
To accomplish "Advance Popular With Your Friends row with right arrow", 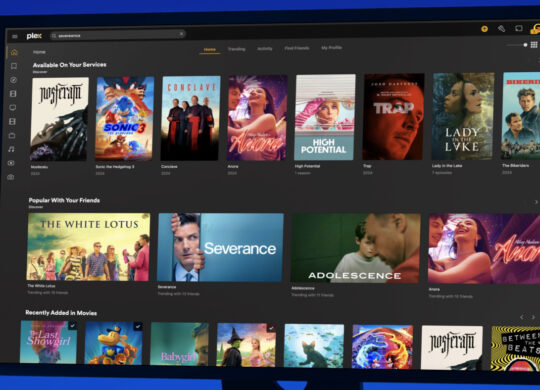I will 536,202.
